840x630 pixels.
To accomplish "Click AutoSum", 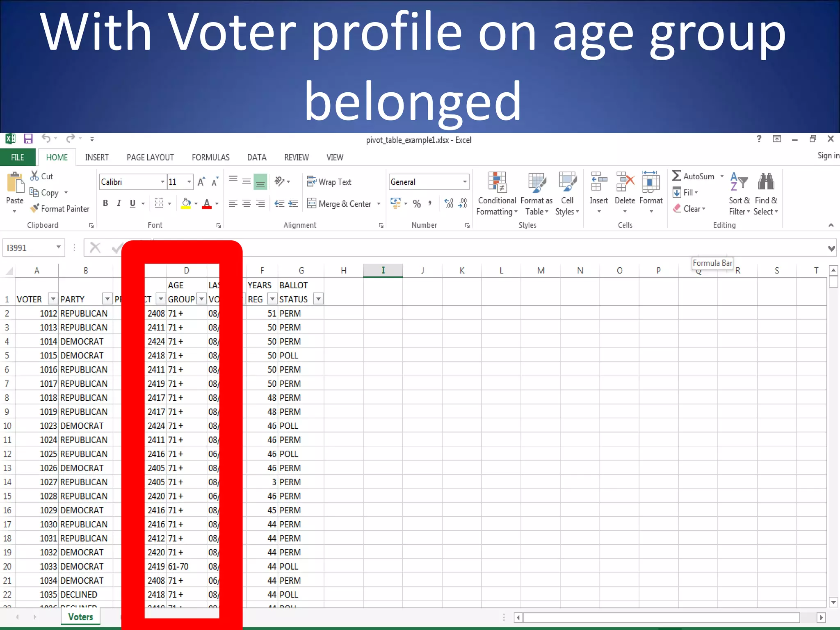I will click(x=693, y=176).
